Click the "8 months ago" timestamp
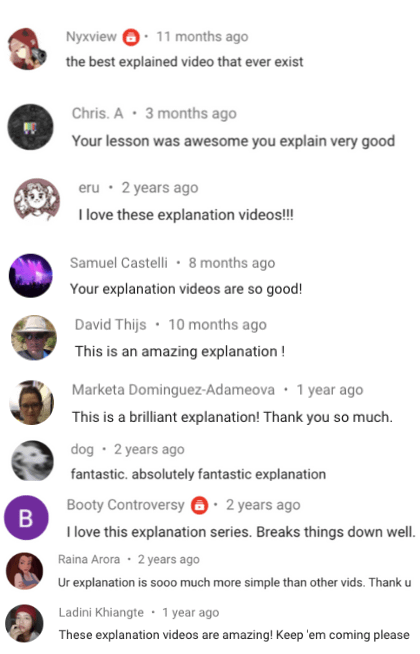The height and width of the screenshot is (654, 420). tap(232, 263)
